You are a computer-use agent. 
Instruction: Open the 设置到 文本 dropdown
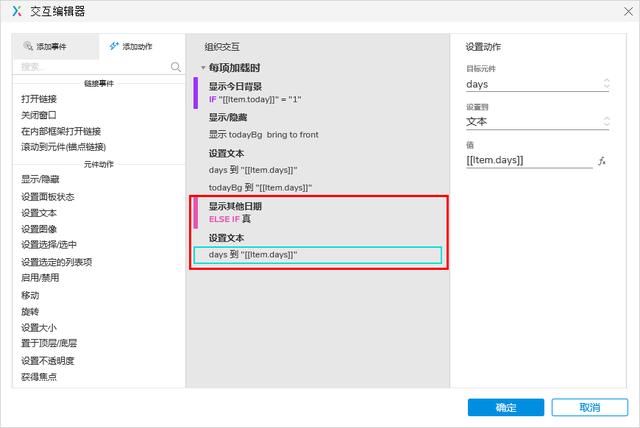coord(538,122)
